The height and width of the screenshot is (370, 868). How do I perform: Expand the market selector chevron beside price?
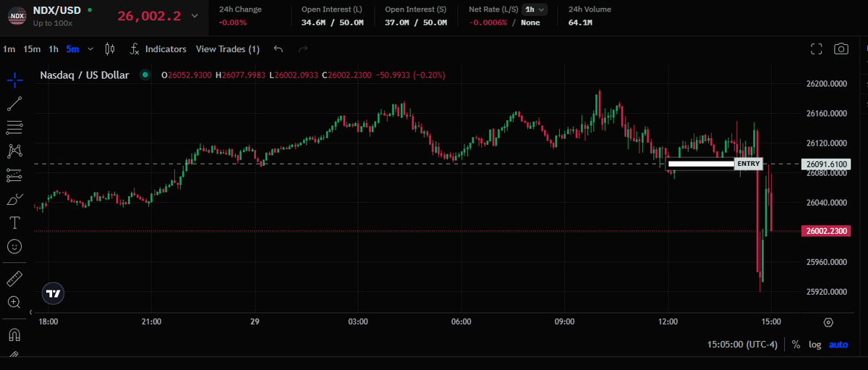[x=193, y=16]
